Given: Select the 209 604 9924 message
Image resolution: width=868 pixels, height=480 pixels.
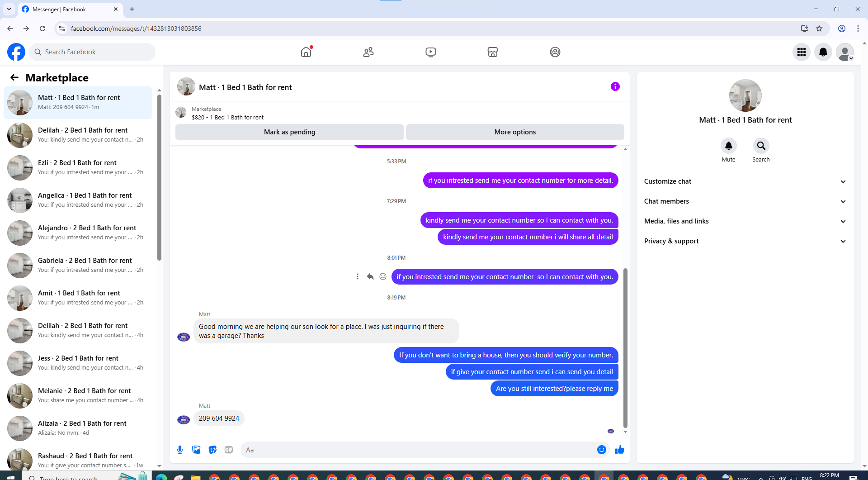Looking at the screenshot, I should [x=219, y=418].
